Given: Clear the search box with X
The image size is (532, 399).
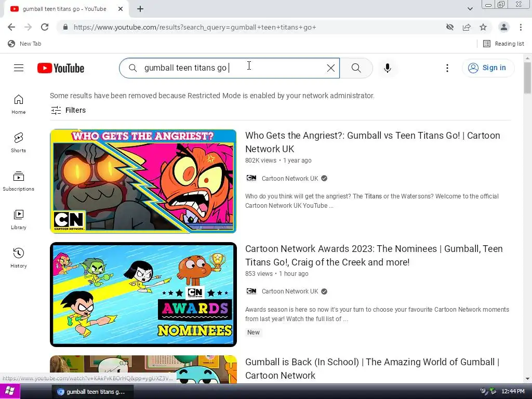Looking at the screenshot, I should coord(331,68).
